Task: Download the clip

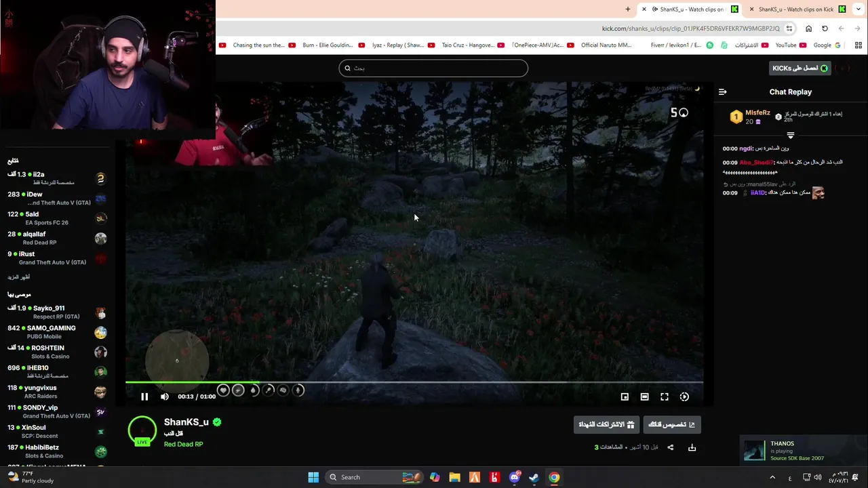Action: tap(692, 447)
